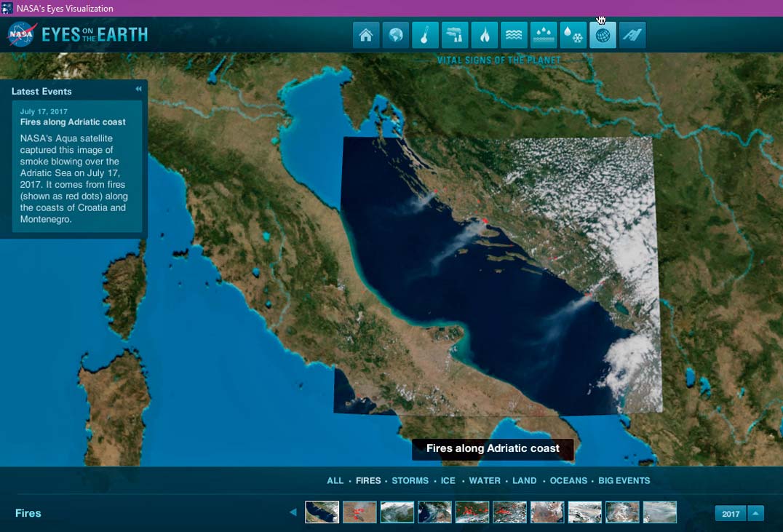Switch to the ICE category
Viewport: 783px width, 532px height.
tap(448, 480)
